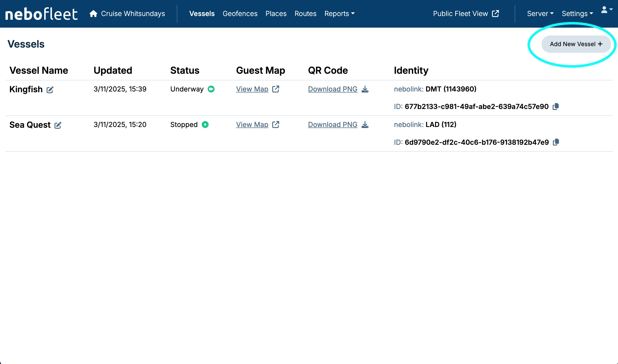618x364 pixels.
Task: Go to the Geofences page
Action: [240, 14]
